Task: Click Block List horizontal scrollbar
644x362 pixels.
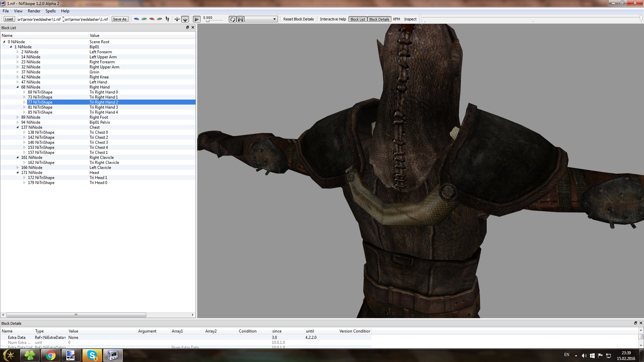Action: click(x=76, y=315)
